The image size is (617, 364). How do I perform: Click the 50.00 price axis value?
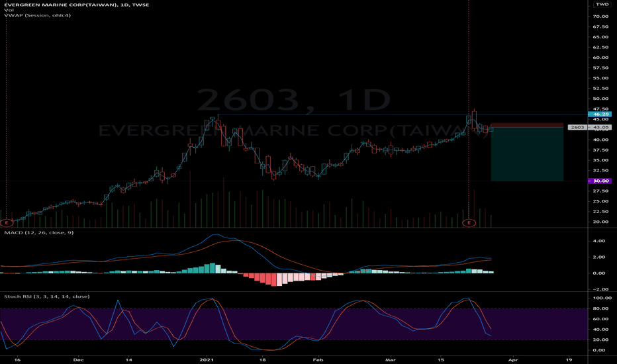[x=601, y=99]
